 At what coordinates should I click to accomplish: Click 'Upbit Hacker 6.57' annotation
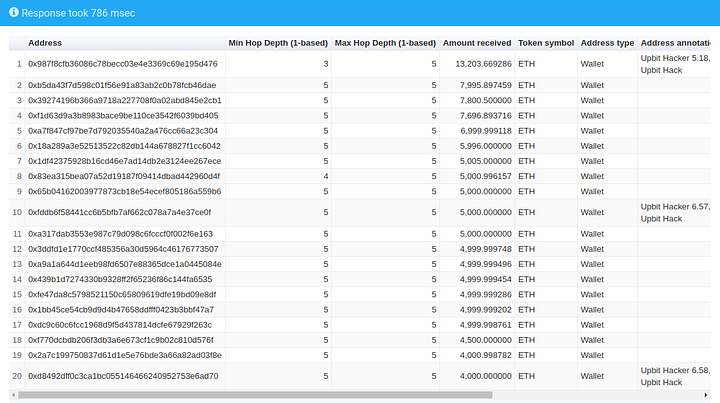675,207
